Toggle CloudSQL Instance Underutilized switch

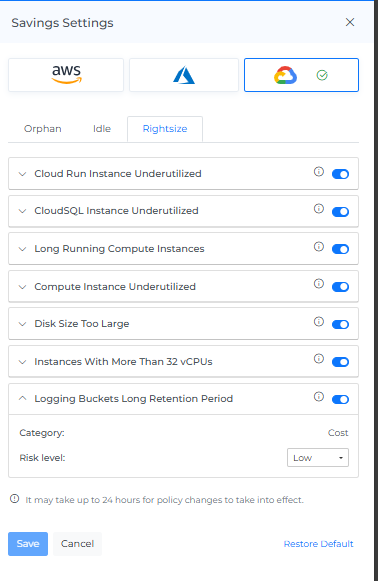[x=340, y=212]
